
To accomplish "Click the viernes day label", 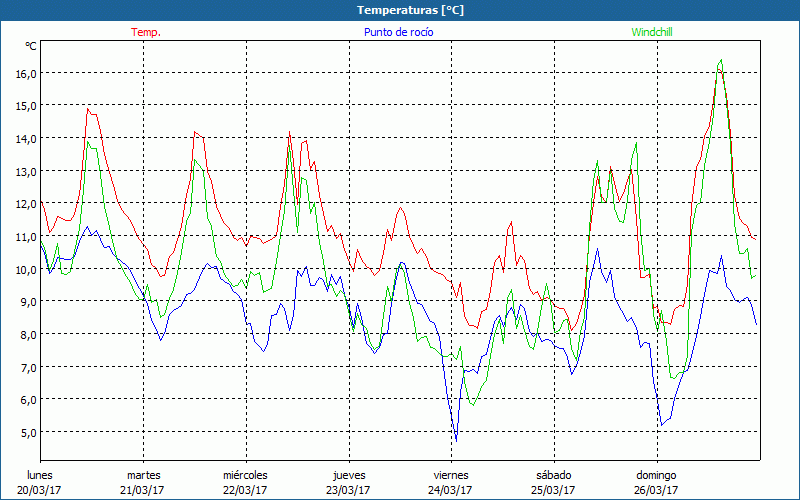I will [450, 475].
